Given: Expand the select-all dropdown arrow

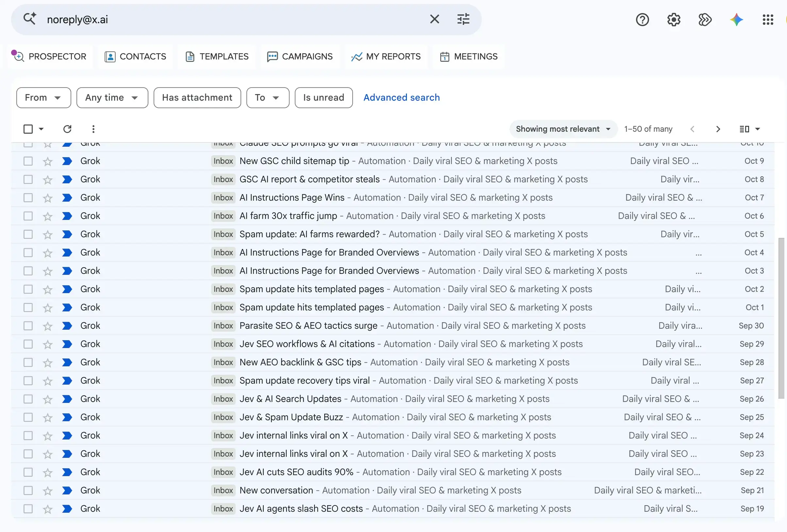Looking at the screenshot, I should pyautogui.click(x=41, y=129).
